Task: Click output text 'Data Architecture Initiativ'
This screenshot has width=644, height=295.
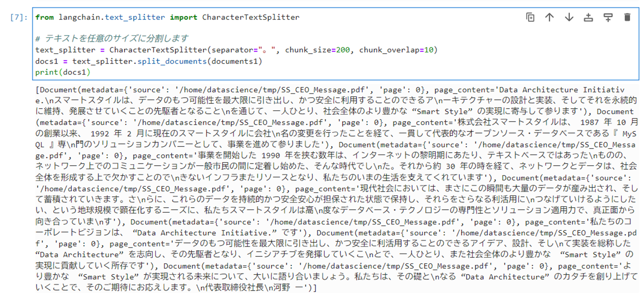Action: click(562, 90)
